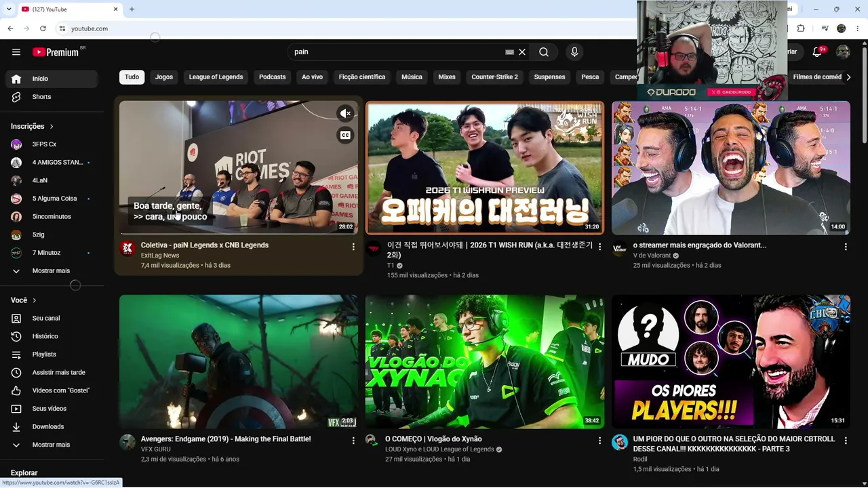
Task: Open options for Valorant streamer video
Action: tap(846, 247)
